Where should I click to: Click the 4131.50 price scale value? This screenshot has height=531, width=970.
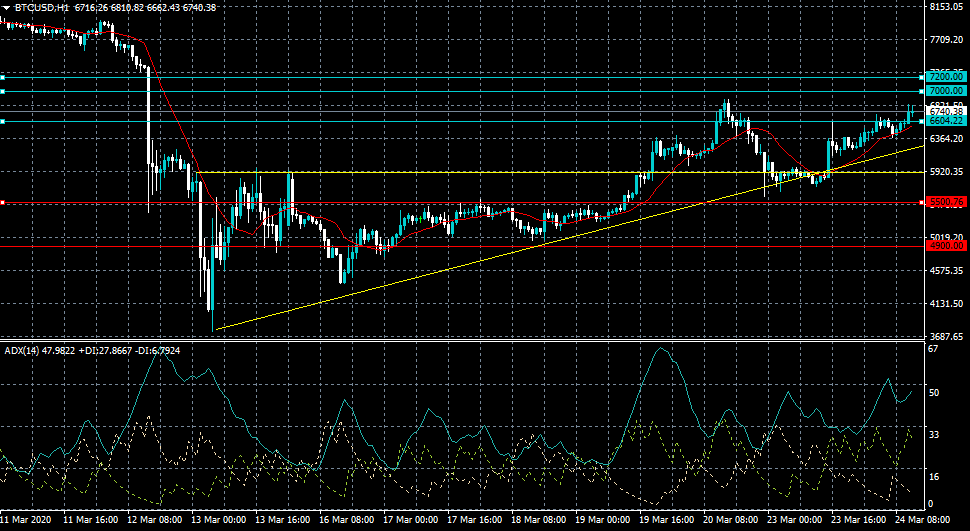tap(946, 303)
